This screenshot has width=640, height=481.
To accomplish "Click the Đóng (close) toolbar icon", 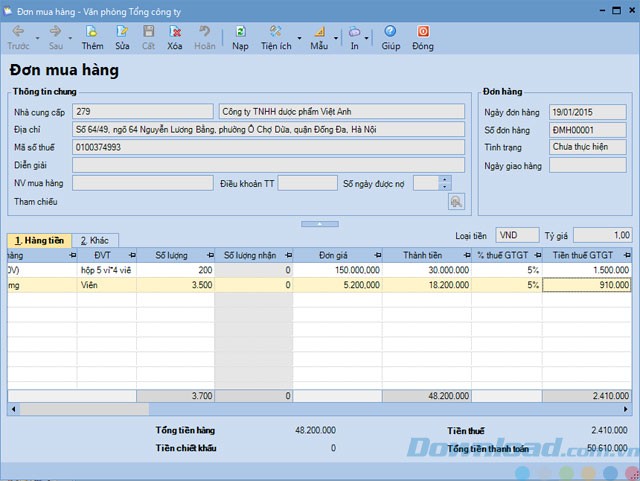I will coord(422,32).
